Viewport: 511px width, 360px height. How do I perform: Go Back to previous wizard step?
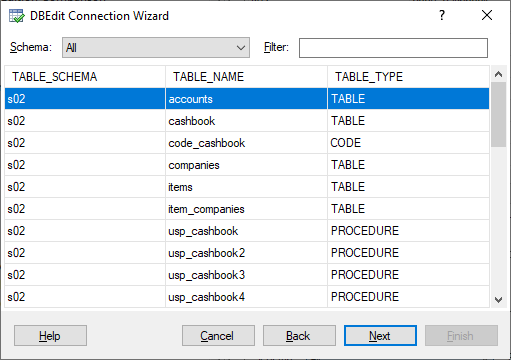[299, 336]
